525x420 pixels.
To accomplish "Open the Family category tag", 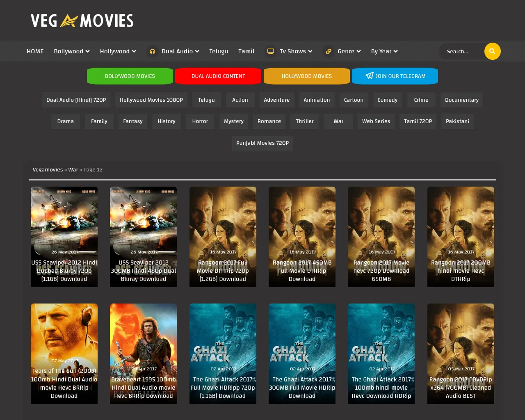I will [99, 121].
